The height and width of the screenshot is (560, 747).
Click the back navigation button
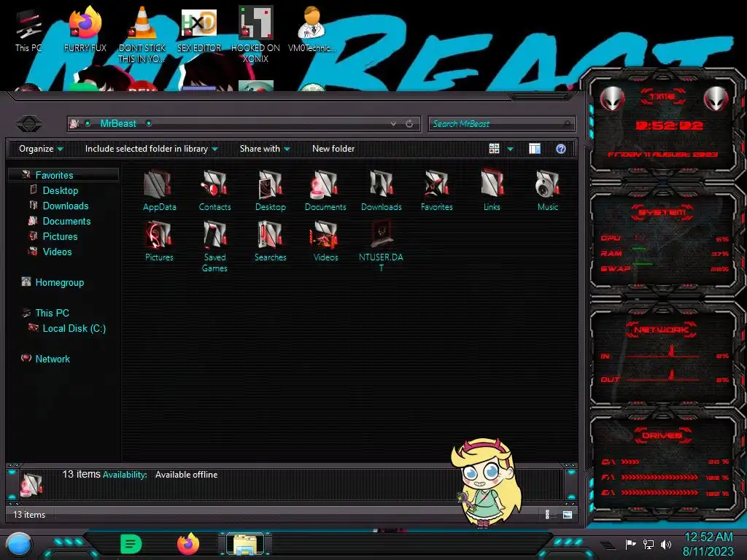(29, 124)
